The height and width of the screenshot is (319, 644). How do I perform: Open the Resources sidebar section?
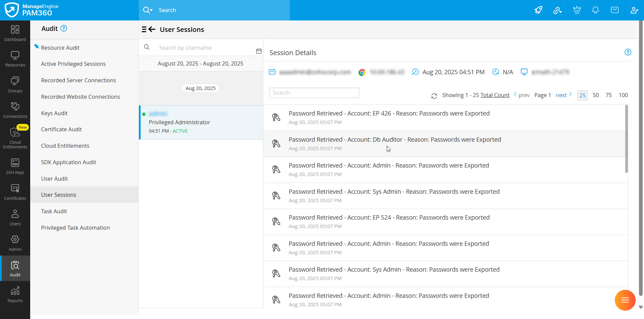point(15,59)
